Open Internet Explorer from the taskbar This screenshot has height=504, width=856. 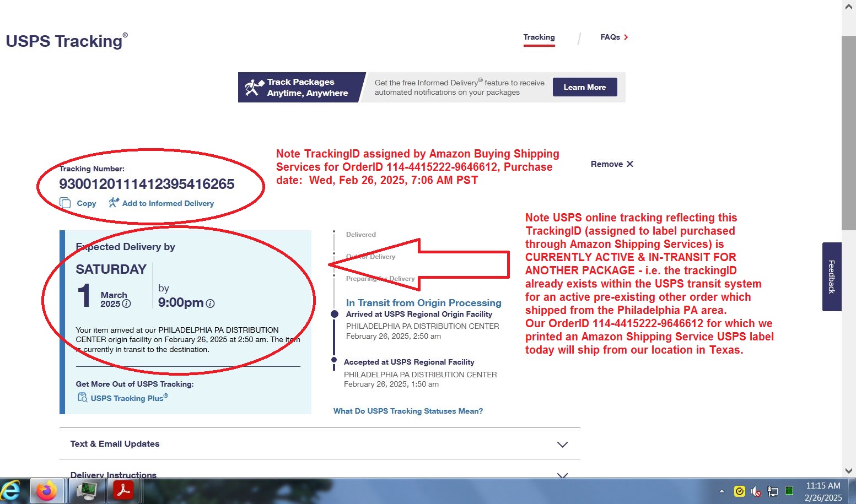[11, 491]
